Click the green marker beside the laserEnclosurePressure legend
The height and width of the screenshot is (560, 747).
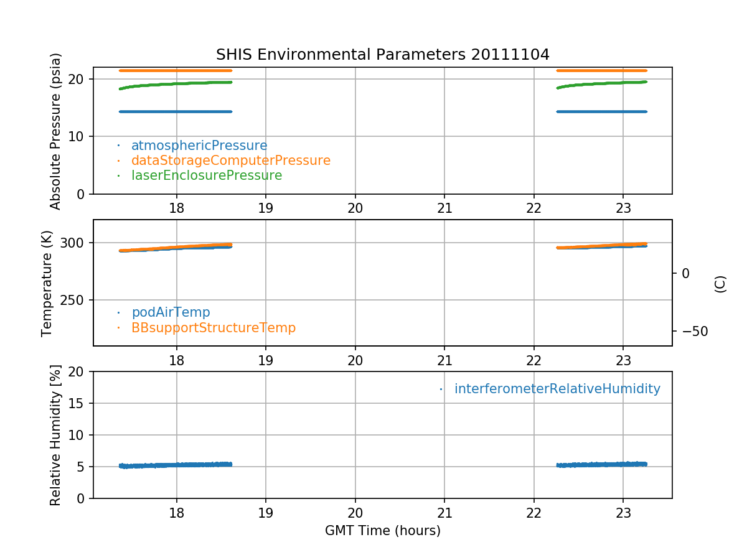(x=118, y=175)
